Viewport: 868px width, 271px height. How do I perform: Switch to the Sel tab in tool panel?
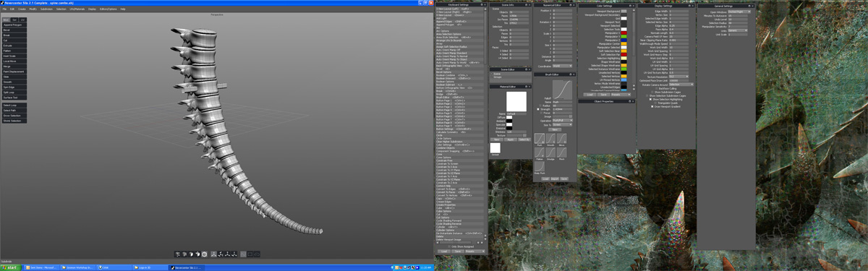click(x=14, y=20)
